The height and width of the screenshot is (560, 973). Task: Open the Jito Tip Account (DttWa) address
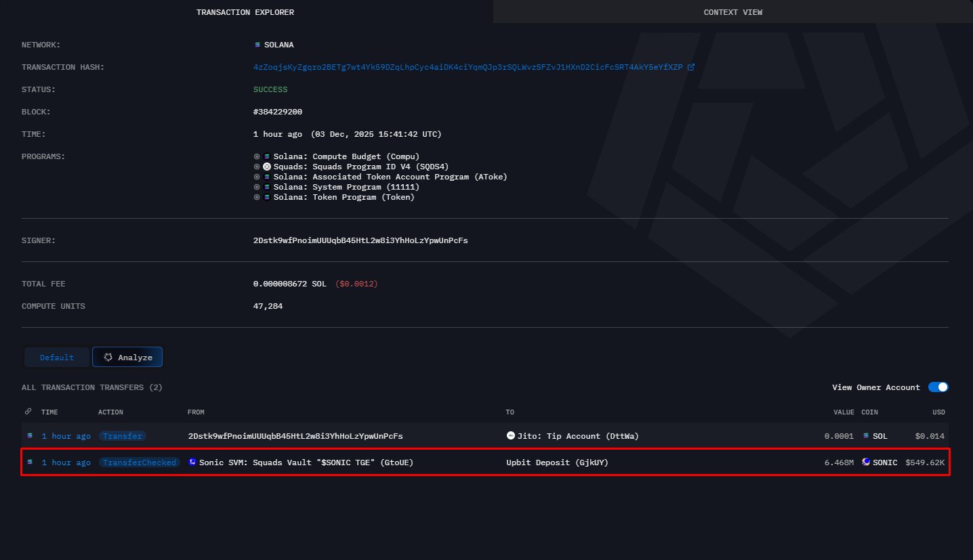(578, 436)
